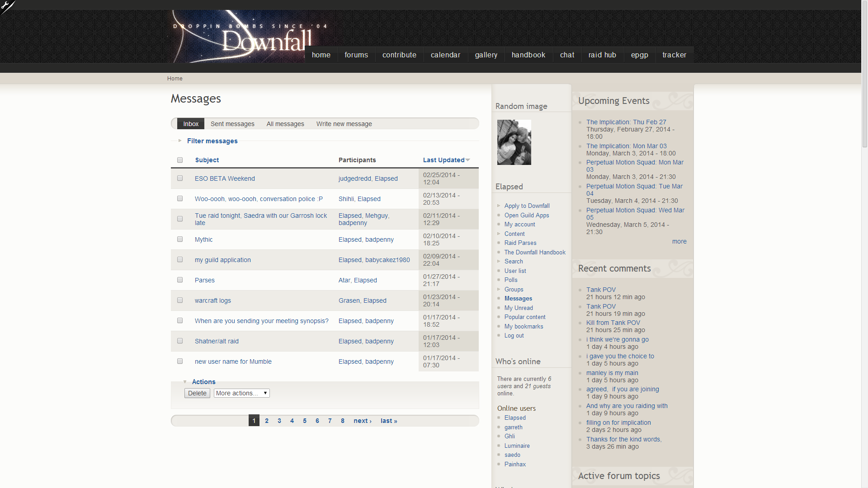Click the gallery navigation icon
The image size is (868, 488).
pyautogui.click(x=486, y=55)
